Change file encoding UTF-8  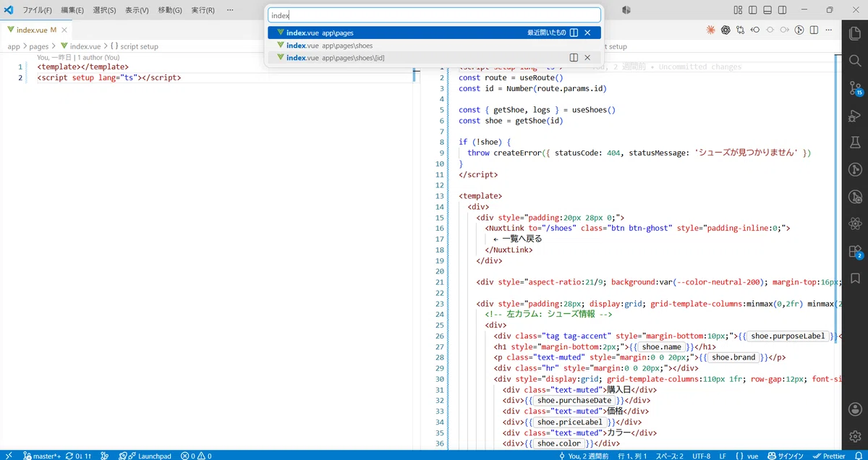[x=701, y=456]
